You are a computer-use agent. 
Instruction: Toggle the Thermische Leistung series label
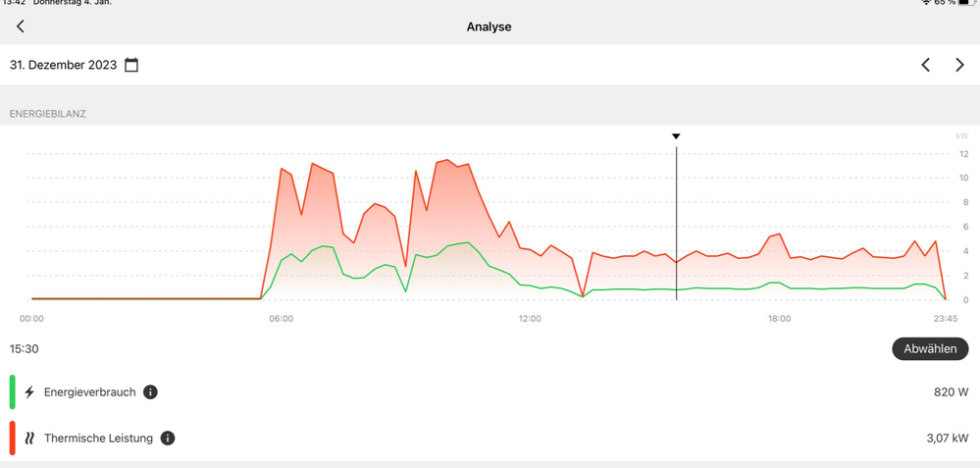98,439
